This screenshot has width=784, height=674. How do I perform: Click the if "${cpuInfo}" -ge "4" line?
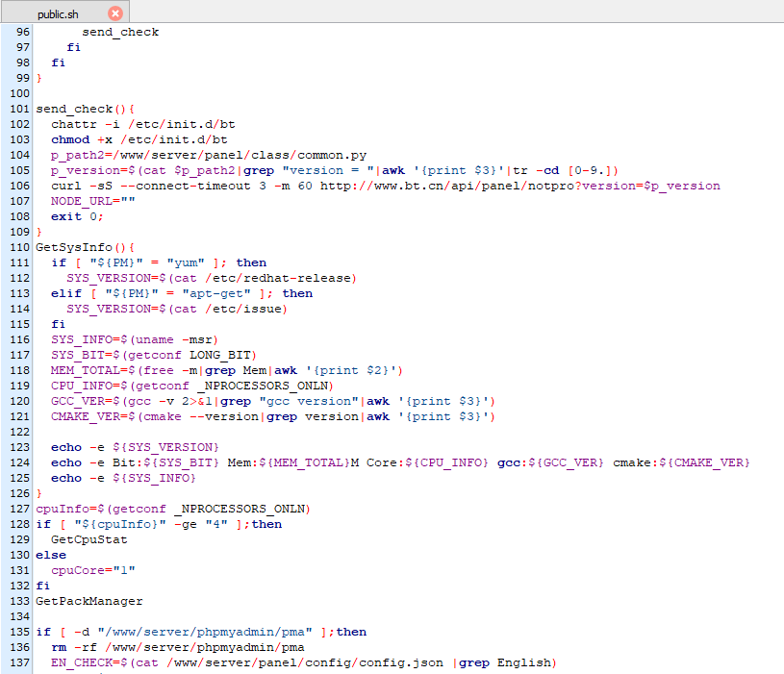(x=159, y=525)
